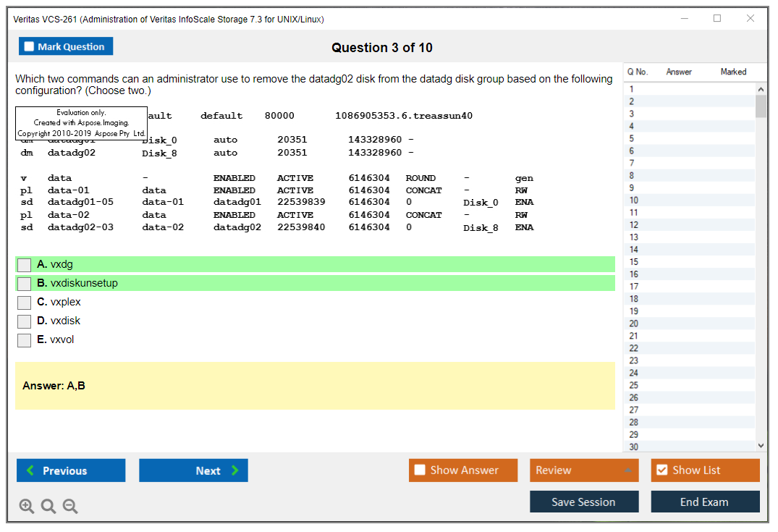This screenshot has height=532, width=778.
Task: Click the green left chevron on Previous
Action: coord(30,470)
